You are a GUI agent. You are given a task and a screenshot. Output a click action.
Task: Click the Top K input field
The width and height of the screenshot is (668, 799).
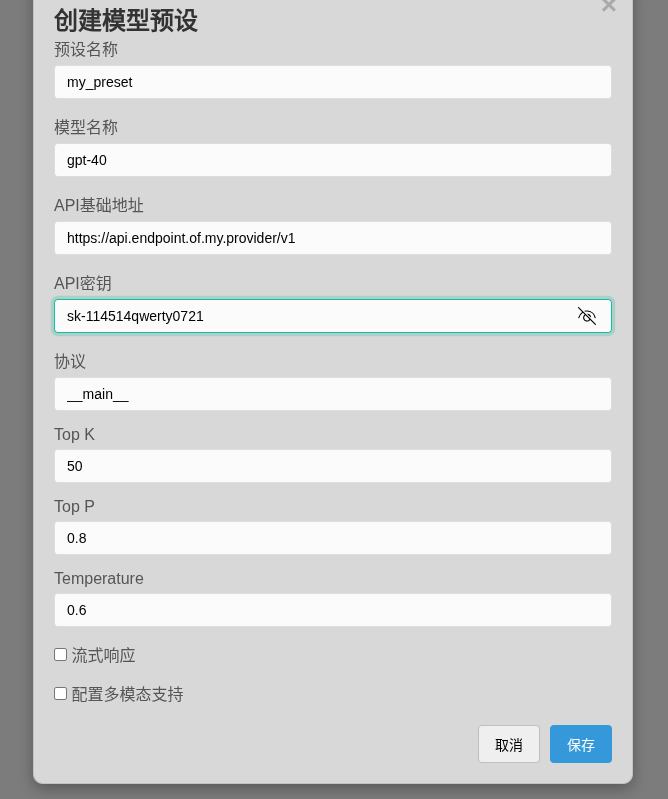point(332,466)
